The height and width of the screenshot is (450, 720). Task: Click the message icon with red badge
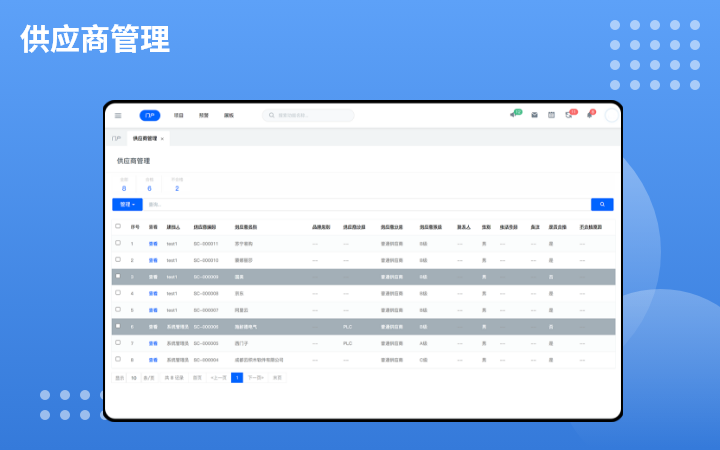569,115
